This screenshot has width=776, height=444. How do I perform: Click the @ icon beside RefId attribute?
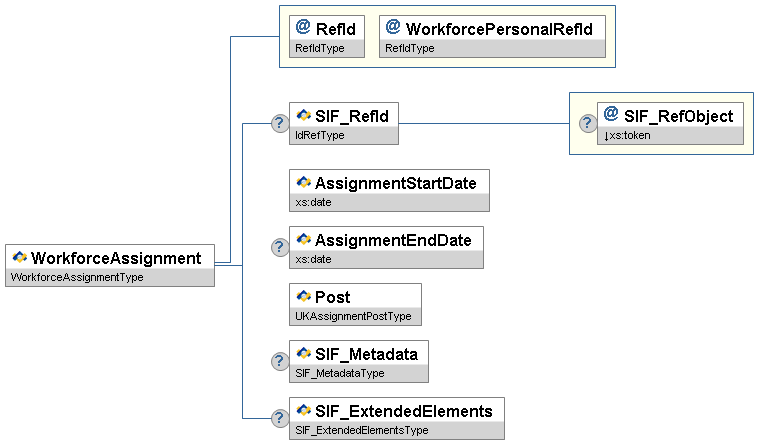[x=303, y=28]
